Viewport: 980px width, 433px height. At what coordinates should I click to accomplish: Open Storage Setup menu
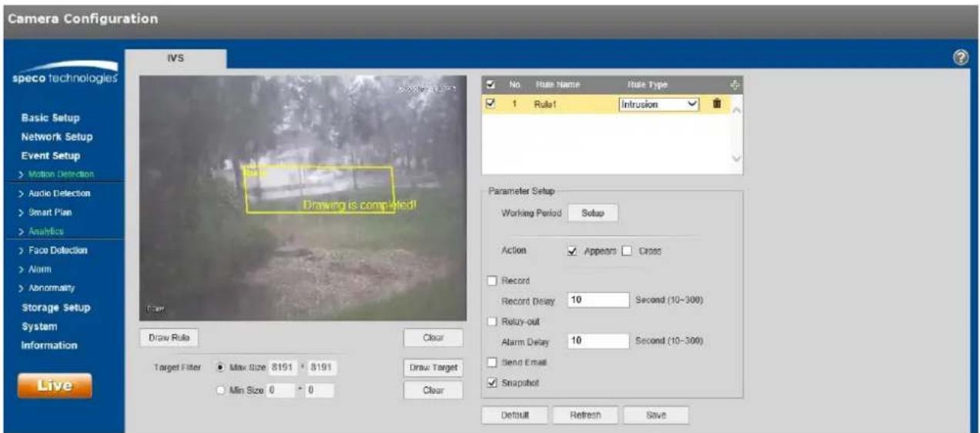(55, 307)
